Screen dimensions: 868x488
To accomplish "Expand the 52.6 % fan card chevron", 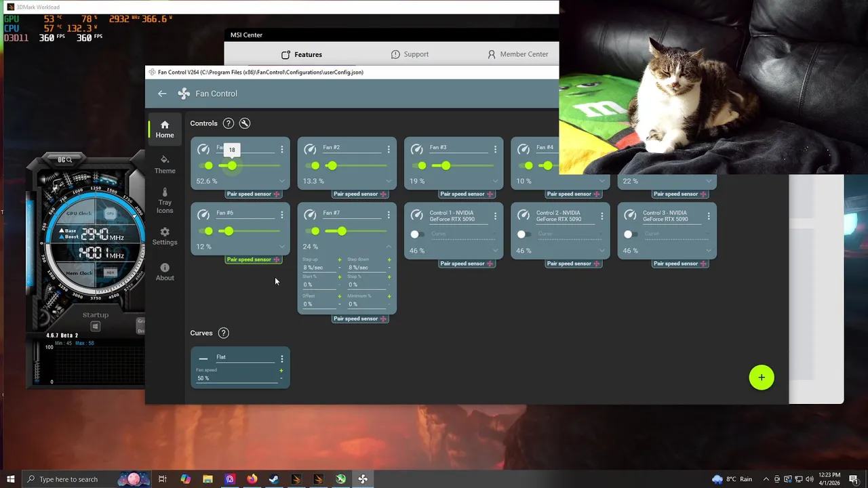I will point(282,181).
